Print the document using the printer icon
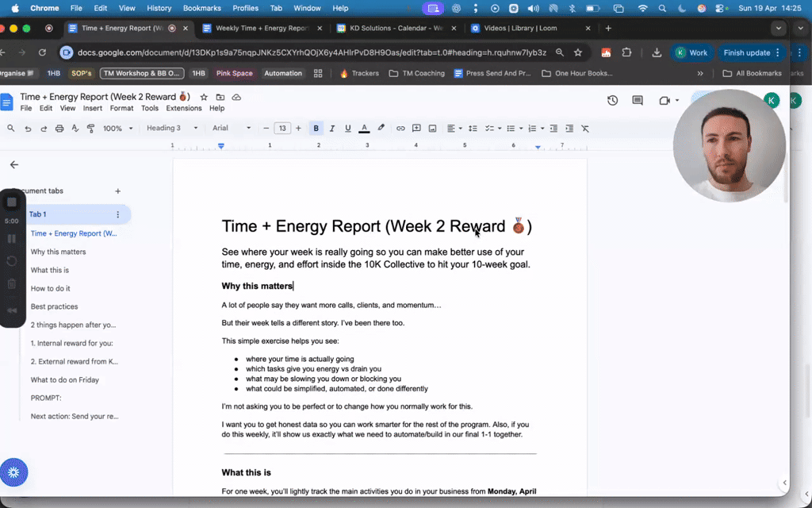The height and width of the screenshot is (508, 812). (59, 129)
